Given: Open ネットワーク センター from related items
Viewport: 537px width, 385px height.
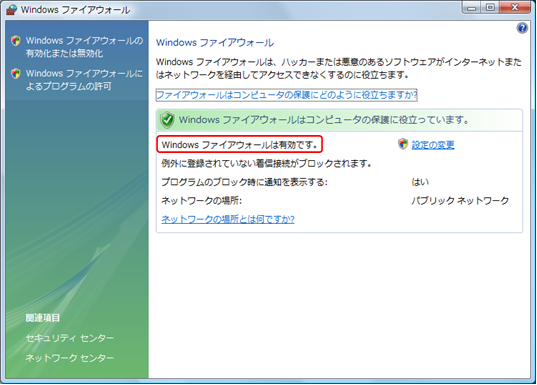Looking at the screenshot, I should pos(70,358).
